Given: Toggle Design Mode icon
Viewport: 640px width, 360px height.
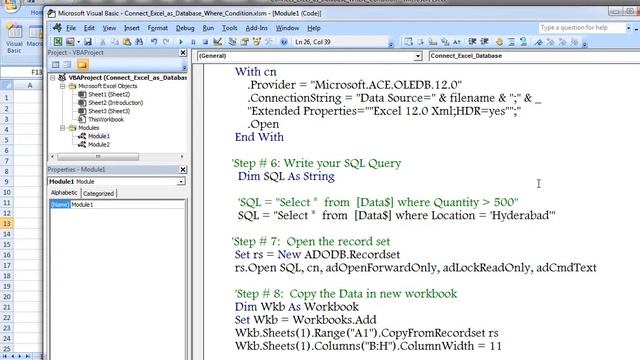Looking at the screenshot, I should point(218,42).
